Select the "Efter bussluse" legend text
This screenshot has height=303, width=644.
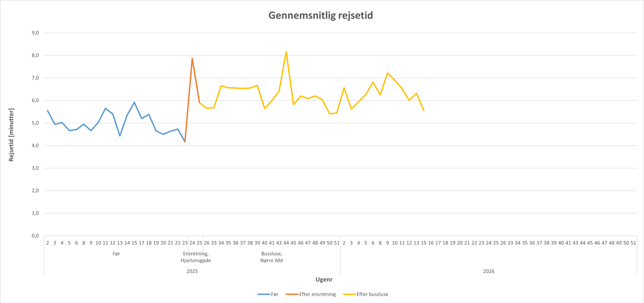(372, 294)
